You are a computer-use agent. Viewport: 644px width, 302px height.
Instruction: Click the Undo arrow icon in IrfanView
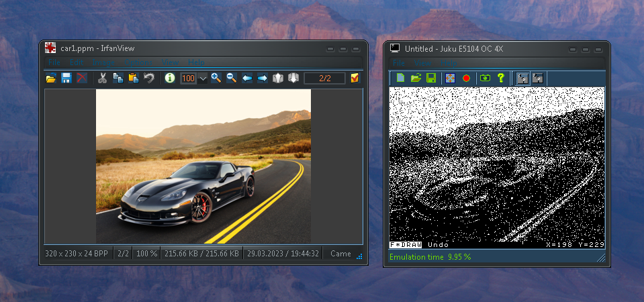coord(149,79)
